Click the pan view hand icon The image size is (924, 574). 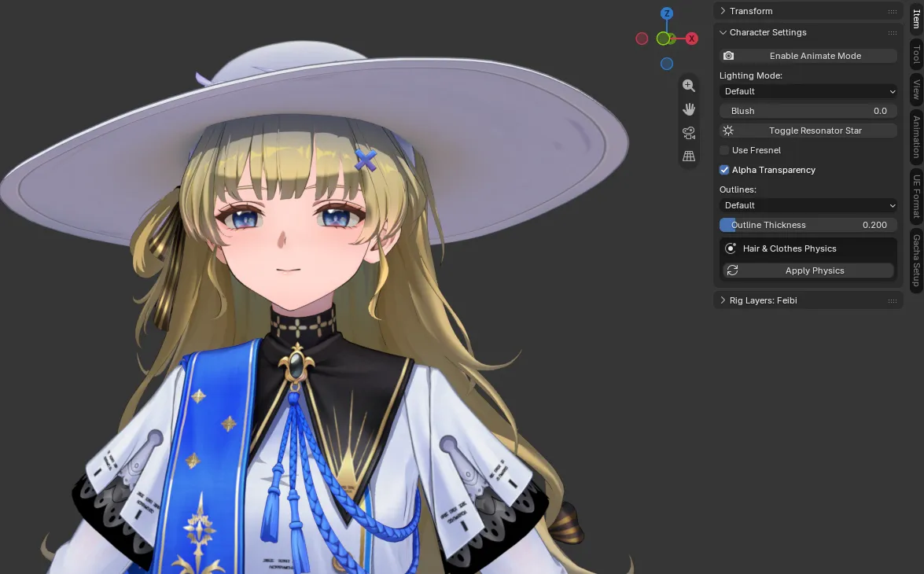(x=688, y=109)
